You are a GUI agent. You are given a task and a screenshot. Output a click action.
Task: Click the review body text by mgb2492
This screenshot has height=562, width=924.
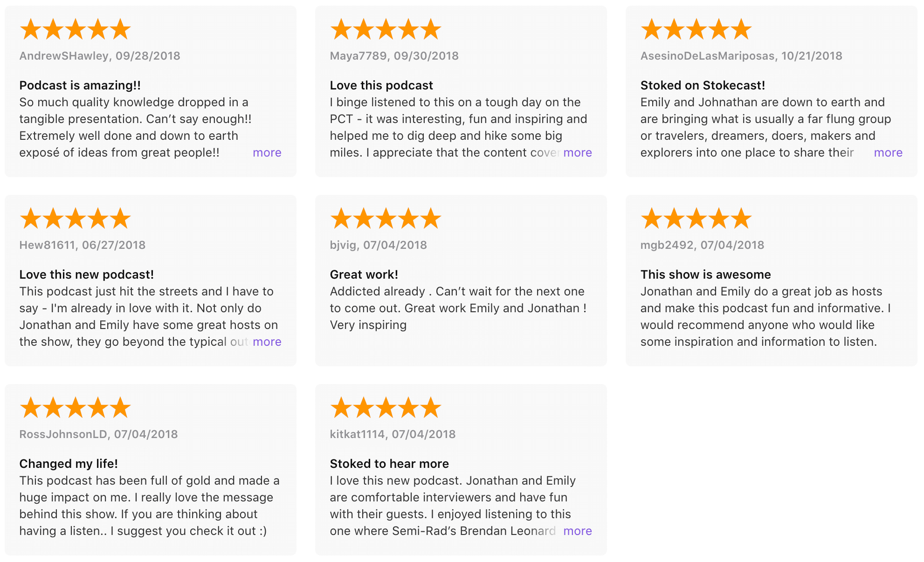765,316
